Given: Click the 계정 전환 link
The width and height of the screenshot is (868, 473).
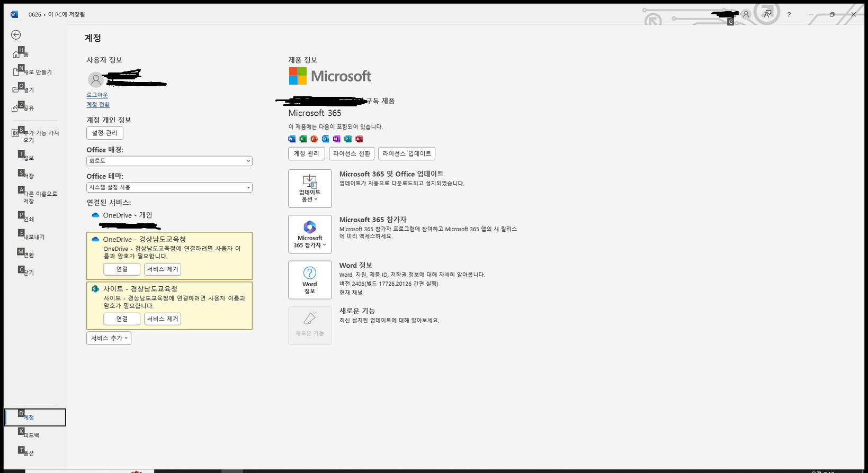Looking at the screenshot, I should pyautogui.click(x=99, y=105).
